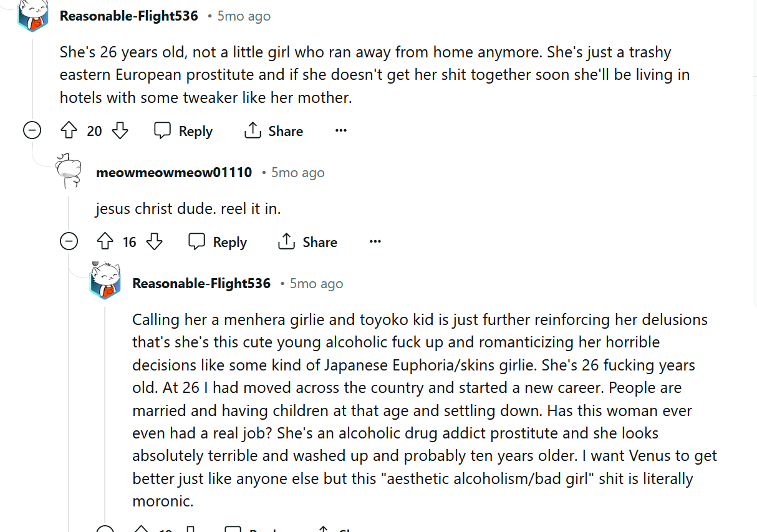Image resolution: width=757 pixels, height=532 pixels.
Task: Reply to meowmeowmeow01110's comment
Action: (218, 242)
